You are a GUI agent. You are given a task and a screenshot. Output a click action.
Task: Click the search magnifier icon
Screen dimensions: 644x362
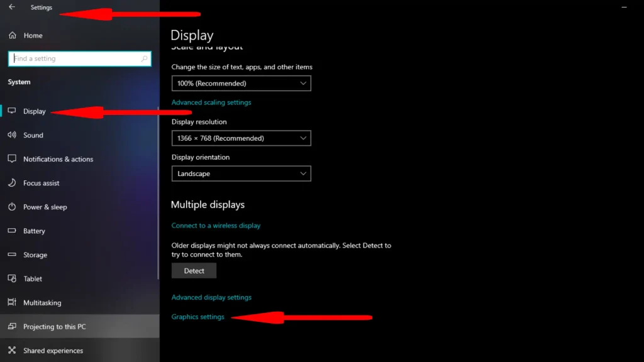click(x=144, y=58)
